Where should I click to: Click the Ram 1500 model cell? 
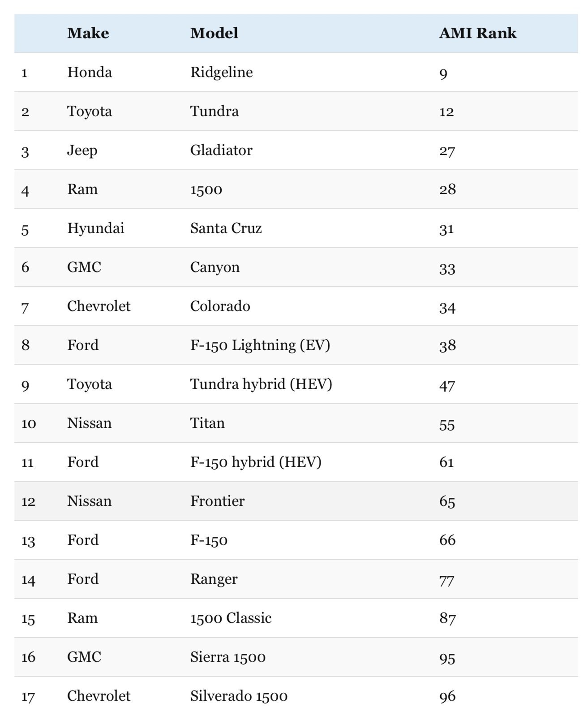pyautogui.click(x=206, y=189)
